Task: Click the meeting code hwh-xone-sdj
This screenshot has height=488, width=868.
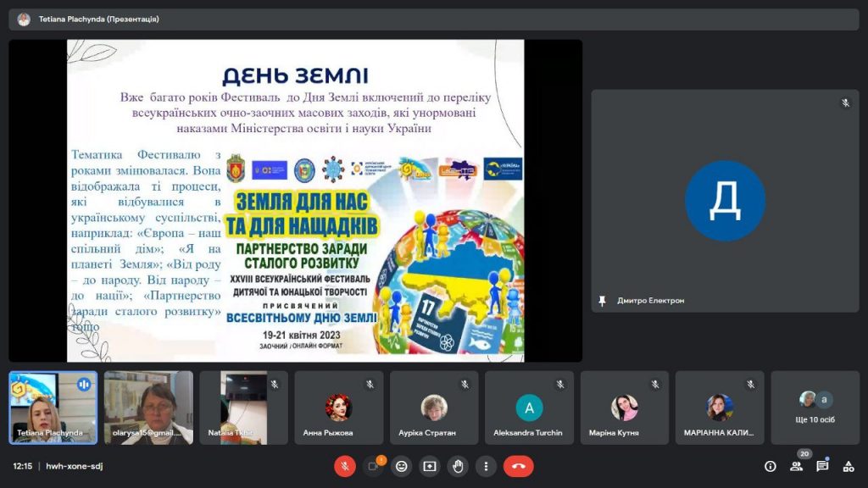Action: coord(75,466)
